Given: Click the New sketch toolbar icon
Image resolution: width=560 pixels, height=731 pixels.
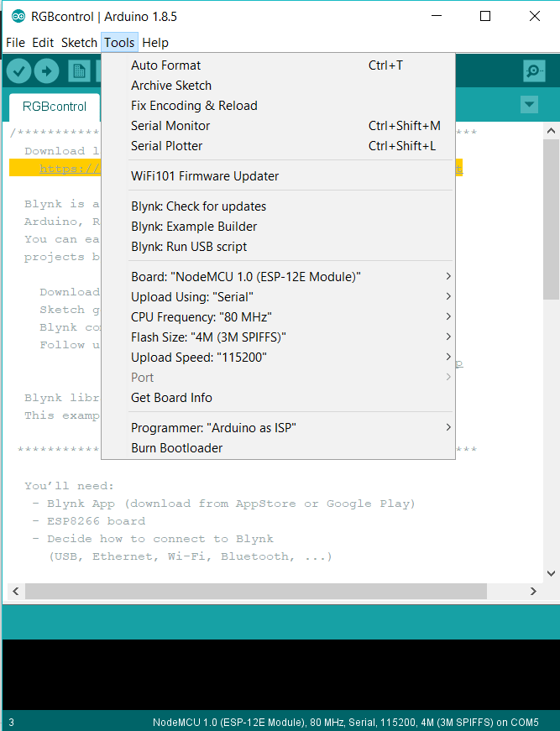Looking at the screenshot, I should click(79, 71).
